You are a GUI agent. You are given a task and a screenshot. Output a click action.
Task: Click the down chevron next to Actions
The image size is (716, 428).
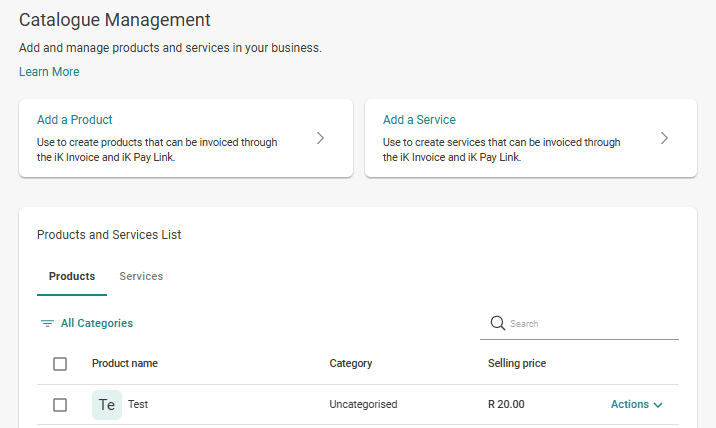coord(658,405)
